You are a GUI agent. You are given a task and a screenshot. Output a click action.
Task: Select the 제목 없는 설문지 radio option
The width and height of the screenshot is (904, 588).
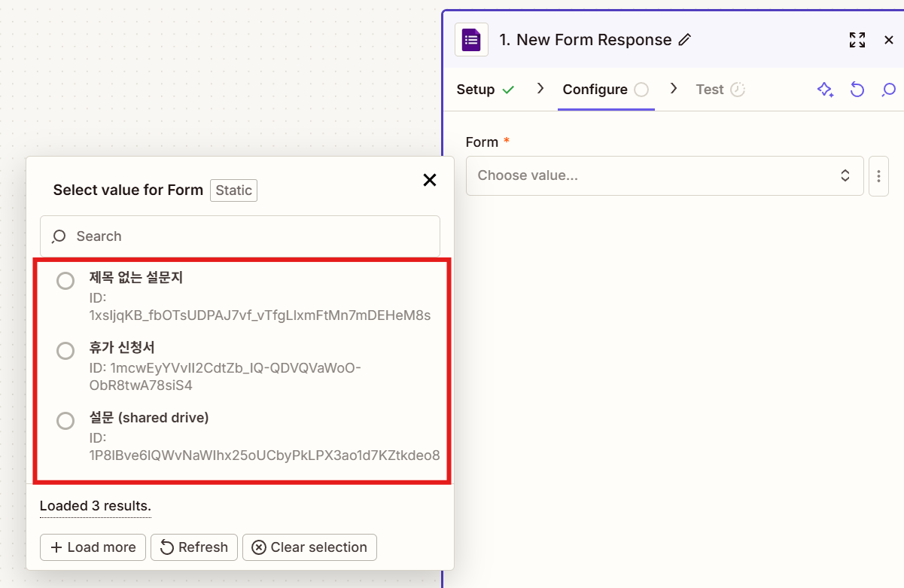pos(65,281)
